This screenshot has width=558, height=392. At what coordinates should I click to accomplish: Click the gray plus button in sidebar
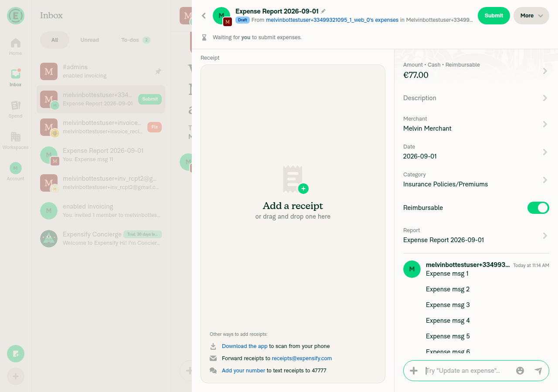click(16, 376)
